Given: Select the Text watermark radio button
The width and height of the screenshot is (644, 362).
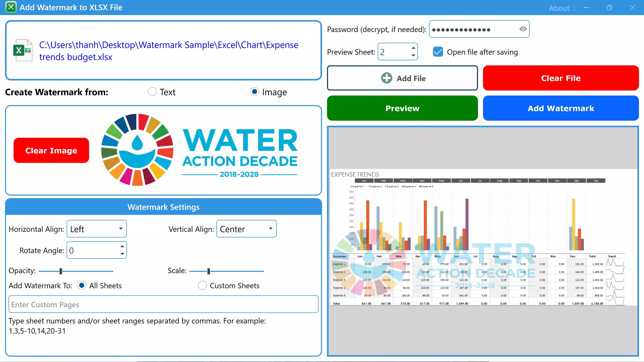Looking at the screenshot, I should 152,92.
